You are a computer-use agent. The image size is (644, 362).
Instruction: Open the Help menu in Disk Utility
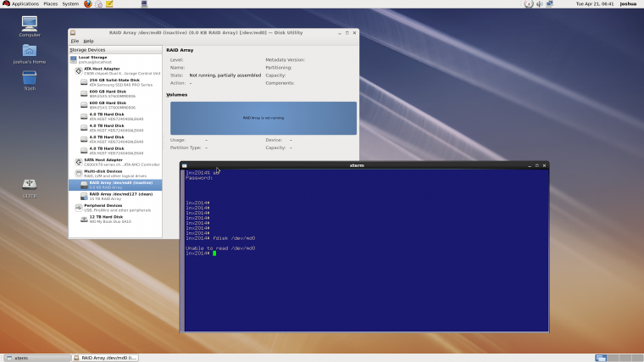pos(88,41)
